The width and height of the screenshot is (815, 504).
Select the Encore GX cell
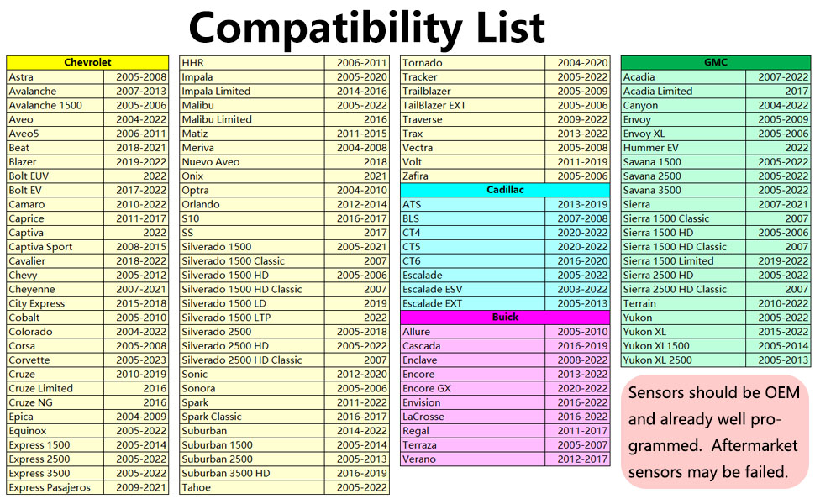pyautogui.click(x=473, y=388)
